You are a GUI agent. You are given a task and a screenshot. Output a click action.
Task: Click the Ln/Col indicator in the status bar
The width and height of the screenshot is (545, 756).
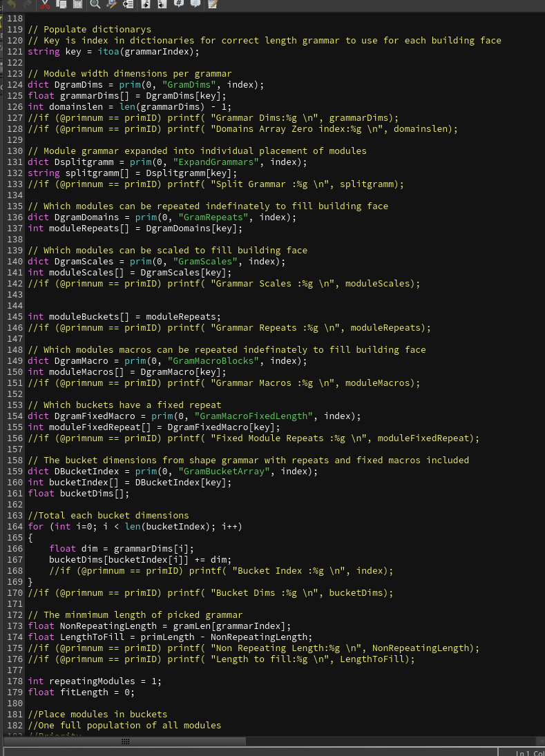(x=529, y=753)
